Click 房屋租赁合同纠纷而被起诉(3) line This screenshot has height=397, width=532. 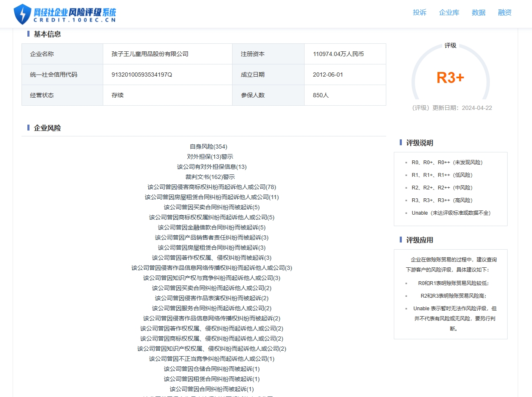[212, 248]
